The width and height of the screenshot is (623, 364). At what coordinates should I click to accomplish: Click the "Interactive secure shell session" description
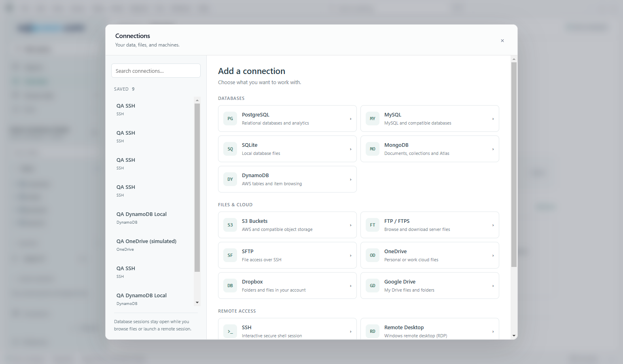pos(272,336)
